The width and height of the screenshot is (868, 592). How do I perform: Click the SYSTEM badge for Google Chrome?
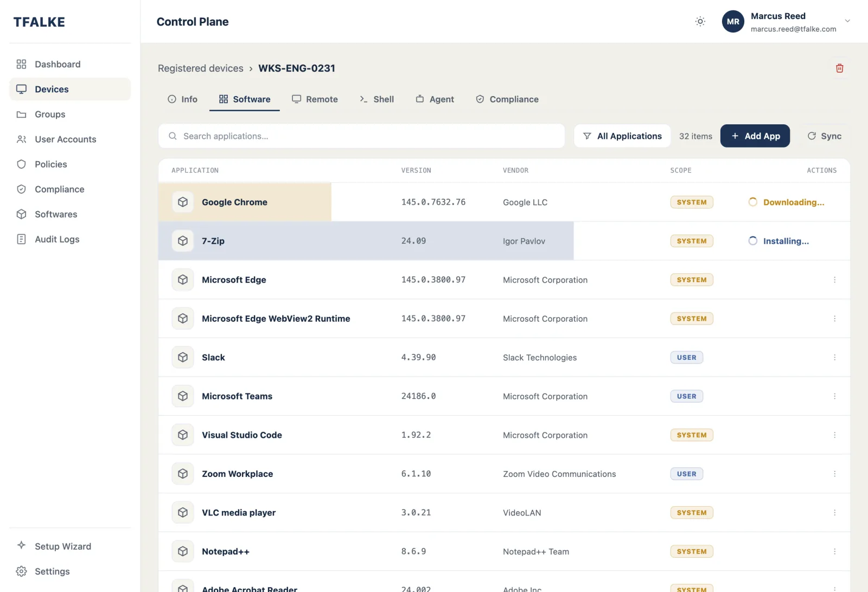tap(692, 202)
